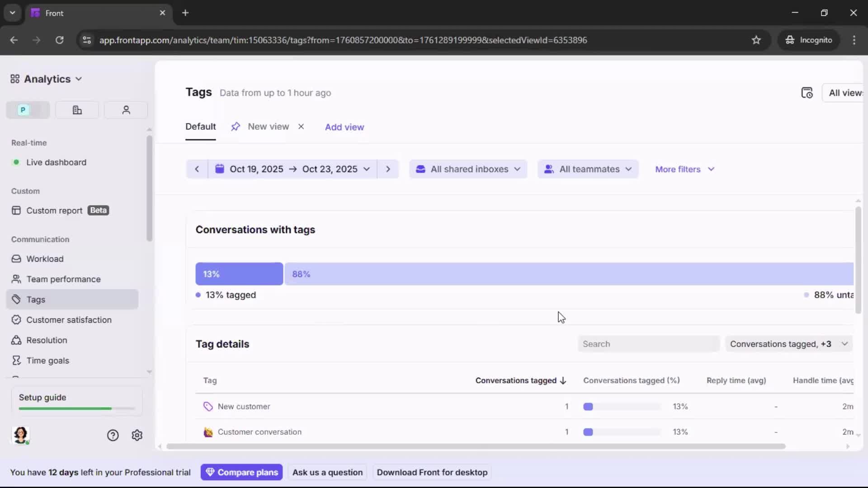Open the Customer satisfaction report

pos(68,320)
